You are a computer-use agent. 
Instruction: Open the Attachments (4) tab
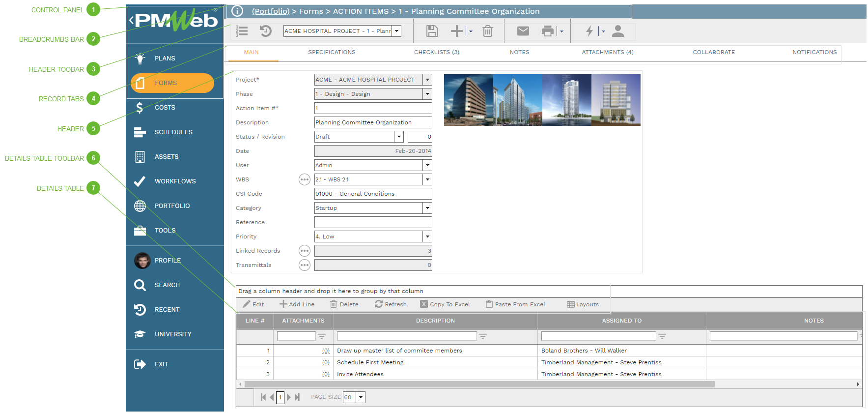coord(607,52)
